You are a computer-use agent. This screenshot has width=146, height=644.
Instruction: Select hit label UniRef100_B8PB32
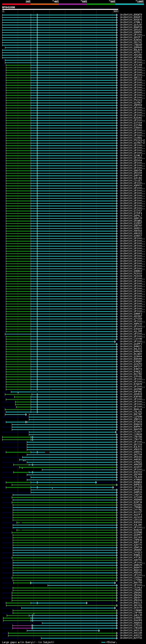click(131, 485)
